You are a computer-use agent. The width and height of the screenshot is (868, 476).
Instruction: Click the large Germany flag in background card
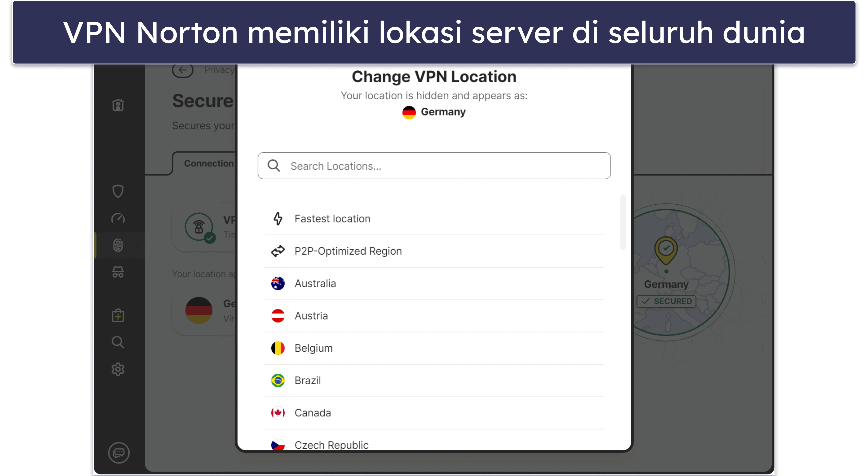pos(199,310)
